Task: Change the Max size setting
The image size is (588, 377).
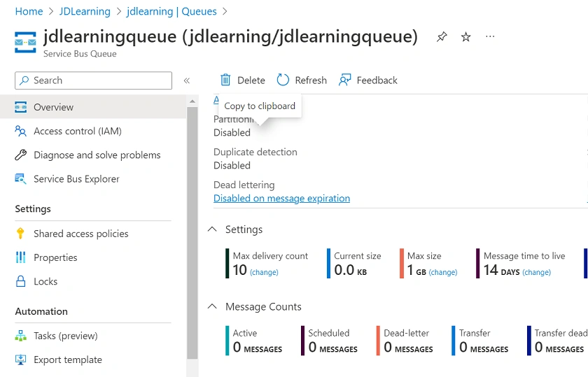Action: coord(443,272)
